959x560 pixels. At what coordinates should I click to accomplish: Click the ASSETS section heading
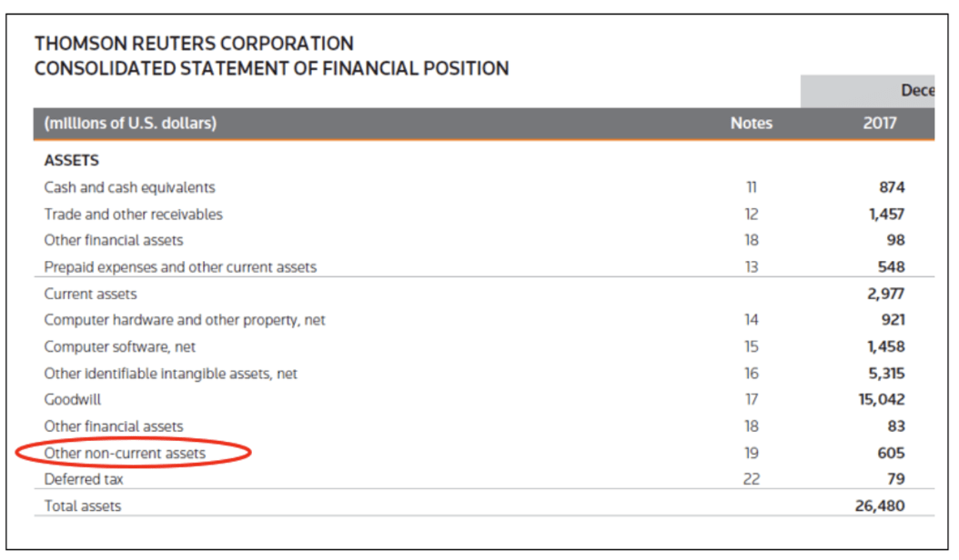[x=71, y=161]
